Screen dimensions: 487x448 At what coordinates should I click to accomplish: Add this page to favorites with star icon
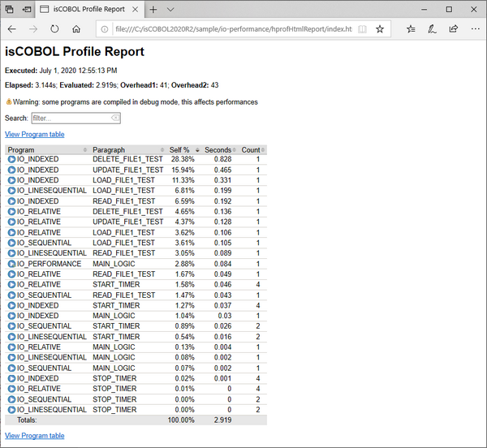tap(380, 28)
